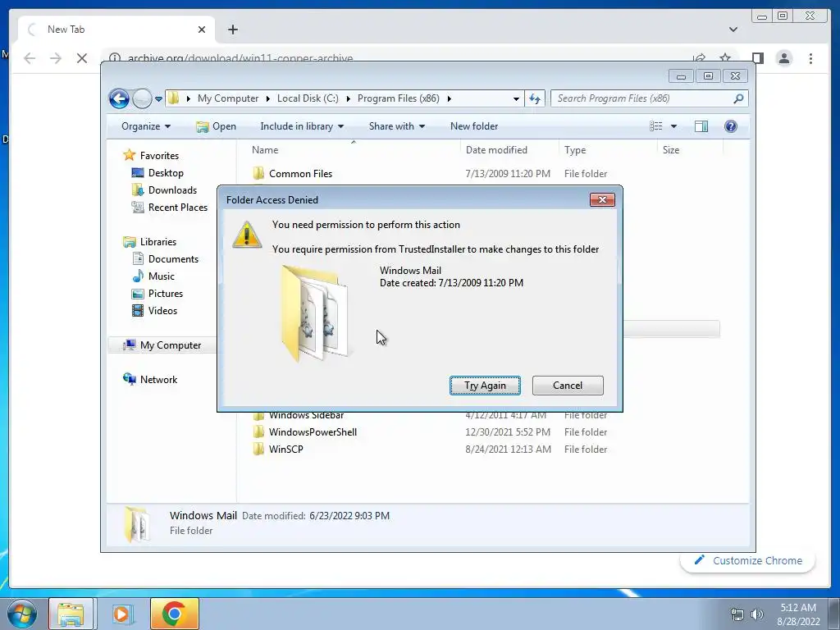
Task: Open the volume control in system tray
Action: tap(757, 614)
